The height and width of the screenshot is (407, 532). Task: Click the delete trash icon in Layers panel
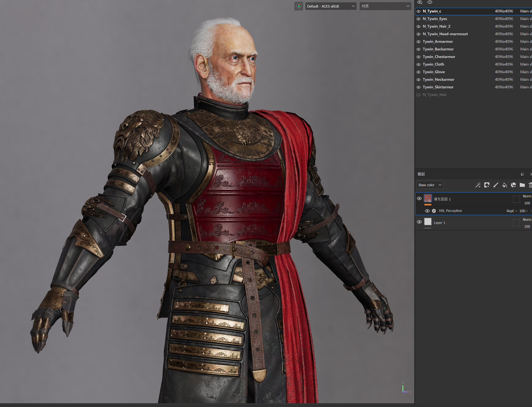coord(530,185)
